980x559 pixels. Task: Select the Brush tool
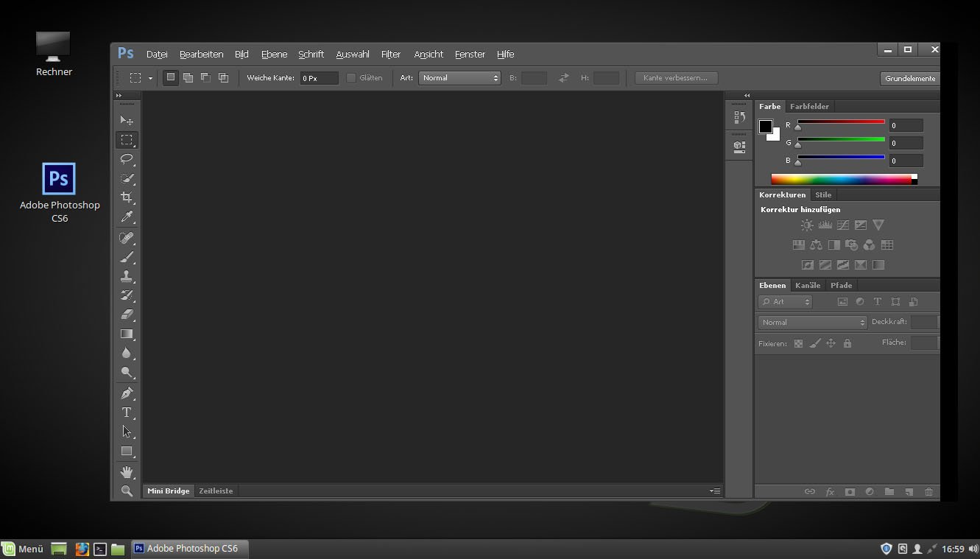click(x=127, y=257)
